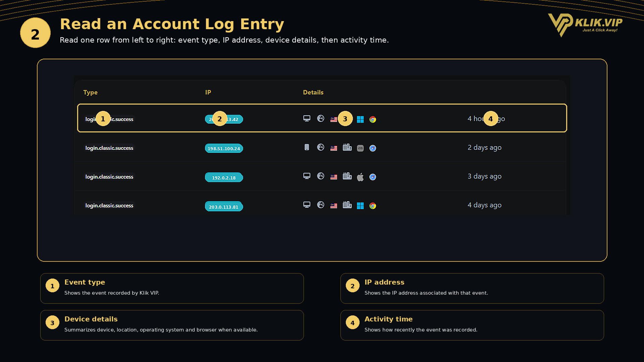Click the Type column header
This screenshot has width=644, height=362.
pyautogui.click(x=90, y=93)
